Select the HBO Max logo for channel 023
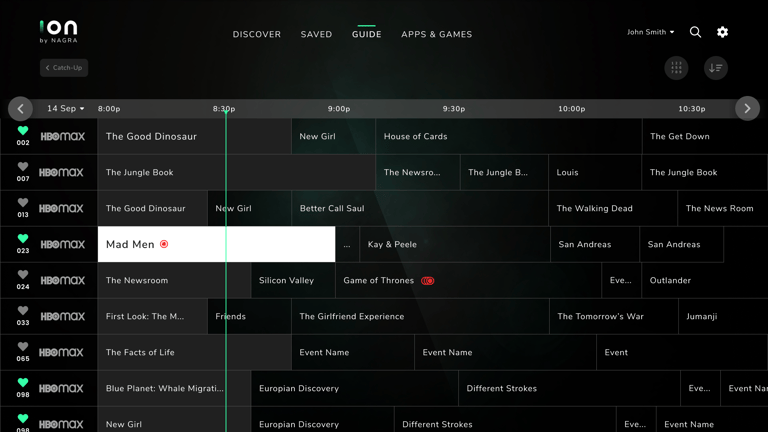Viewport: 768px width, 432px height. [62, 244]
